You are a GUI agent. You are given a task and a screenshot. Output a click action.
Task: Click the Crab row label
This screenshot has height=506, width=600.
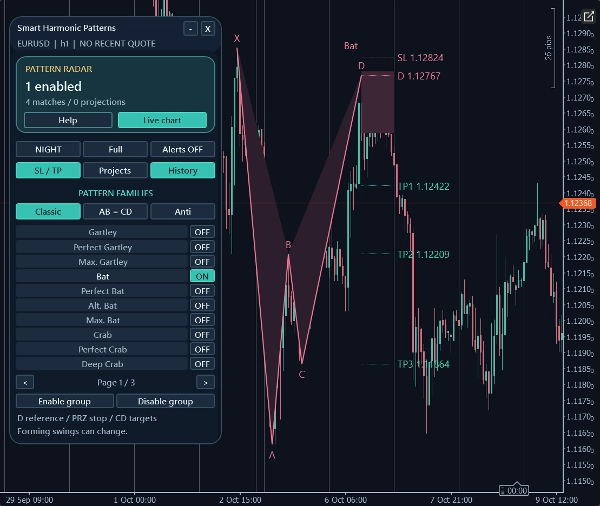pos(102,335)
